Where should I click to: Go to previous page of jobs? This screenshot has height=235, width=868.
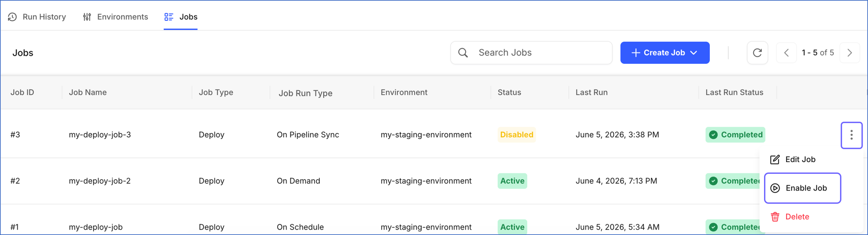(x=786, y=53)
